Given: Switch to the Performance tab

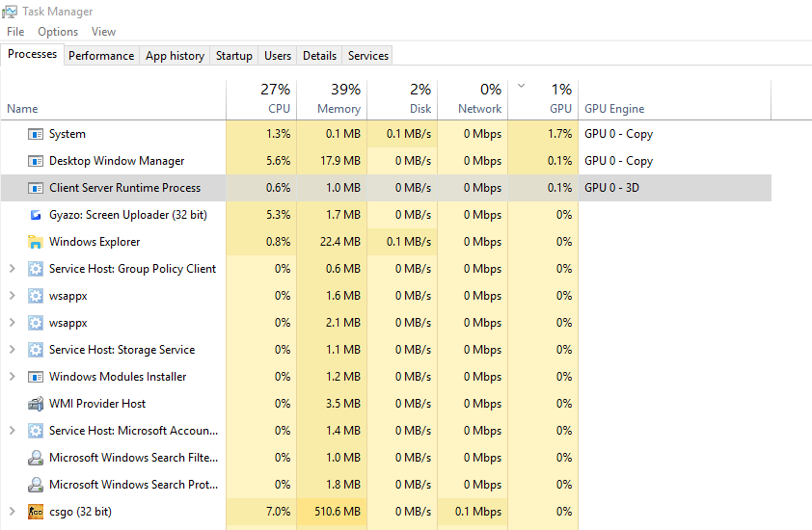Looking at the screenshot, I should point(101,56).
